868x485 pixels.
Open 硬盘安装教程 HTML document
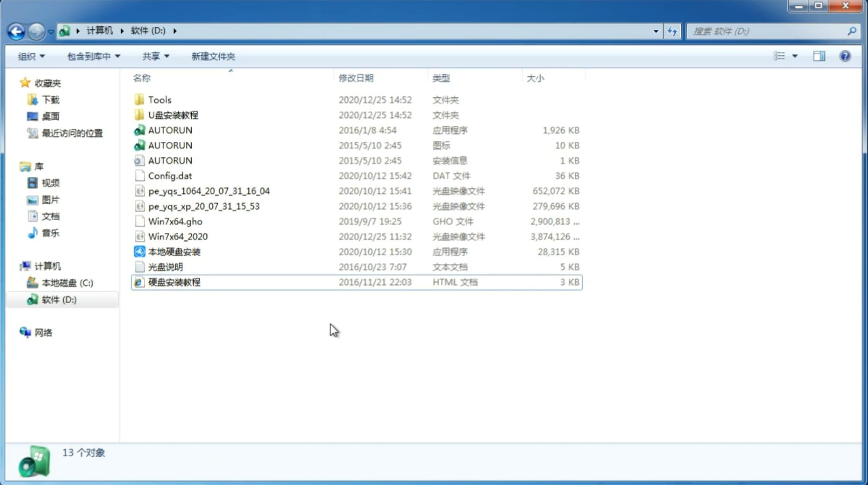(x=174, y=282)
